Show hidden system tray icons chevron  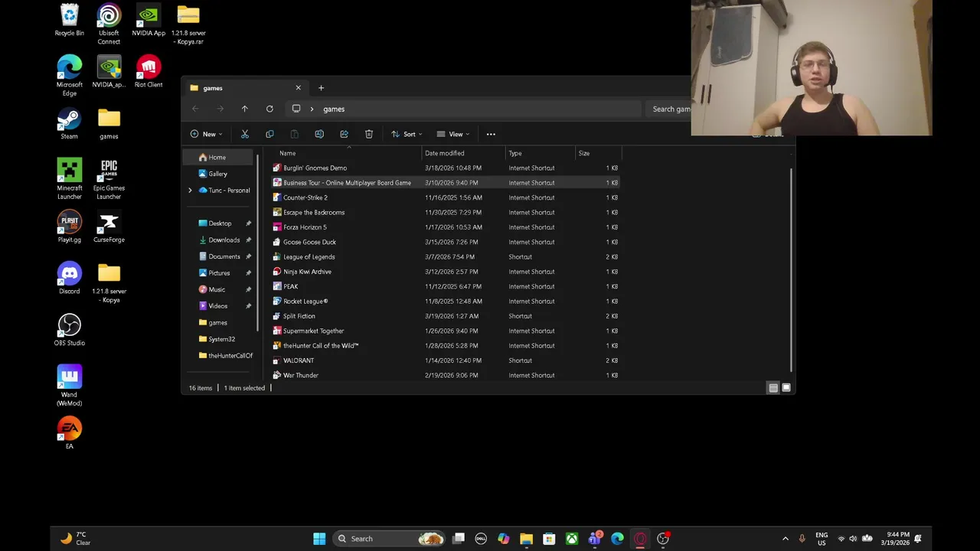coord(785,539)
